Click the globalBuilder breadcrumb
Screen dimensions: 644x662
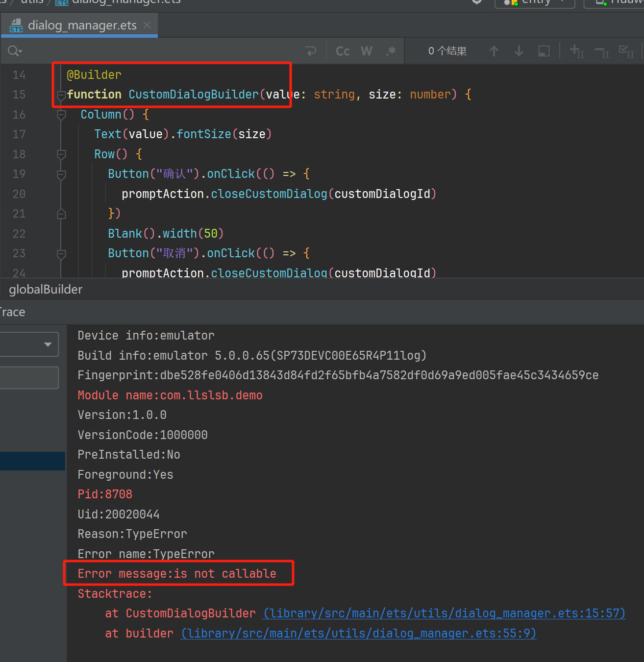click(46, 290)
